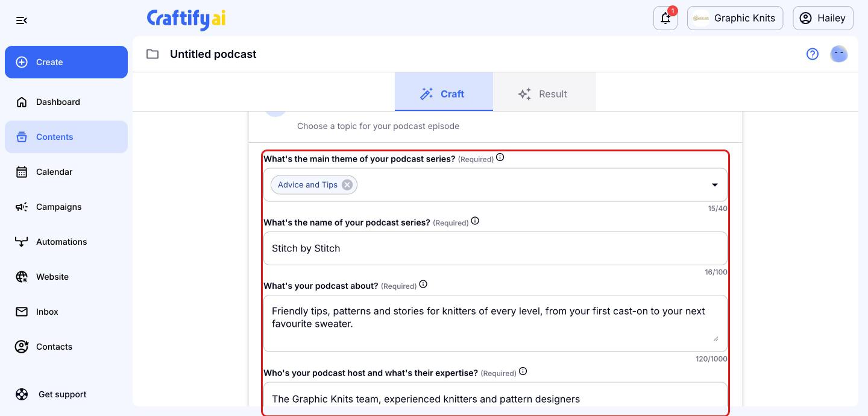Click the plus icon in Create
Screen dimensions: 868x416
22,62
